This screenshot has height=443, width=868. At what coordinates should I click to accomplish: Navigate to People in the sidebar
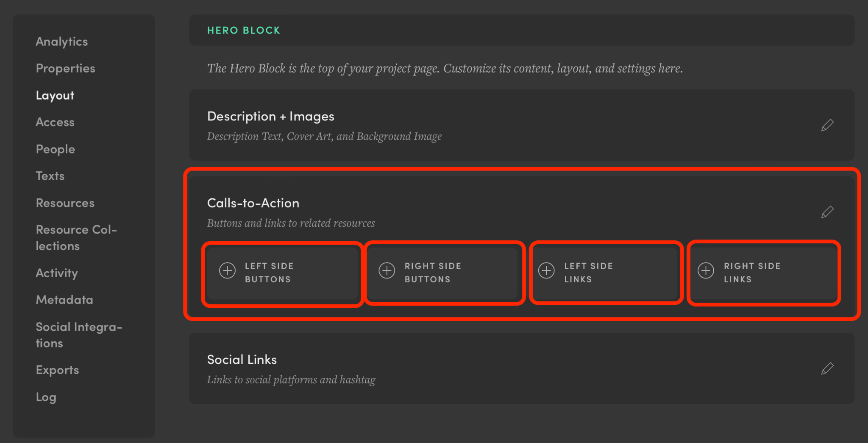[x=56, y=149]
